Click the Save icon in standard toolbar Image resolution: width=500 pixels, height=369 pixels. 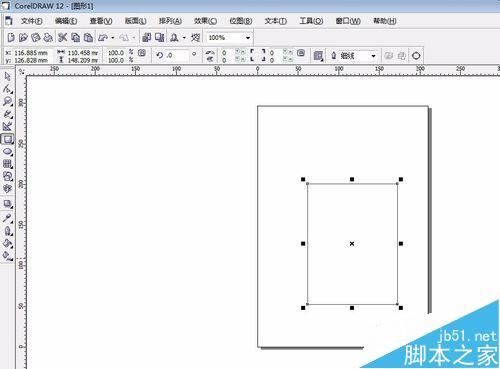36,37
